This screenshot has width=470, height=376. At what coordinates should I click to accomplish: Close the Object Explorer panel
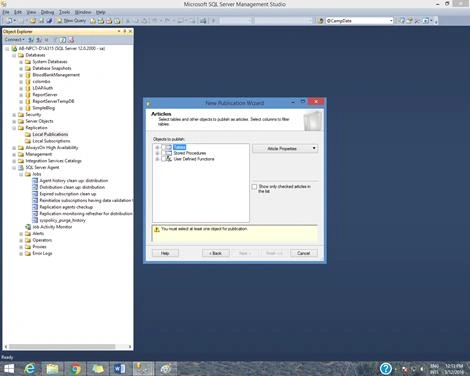click(130, 31)
